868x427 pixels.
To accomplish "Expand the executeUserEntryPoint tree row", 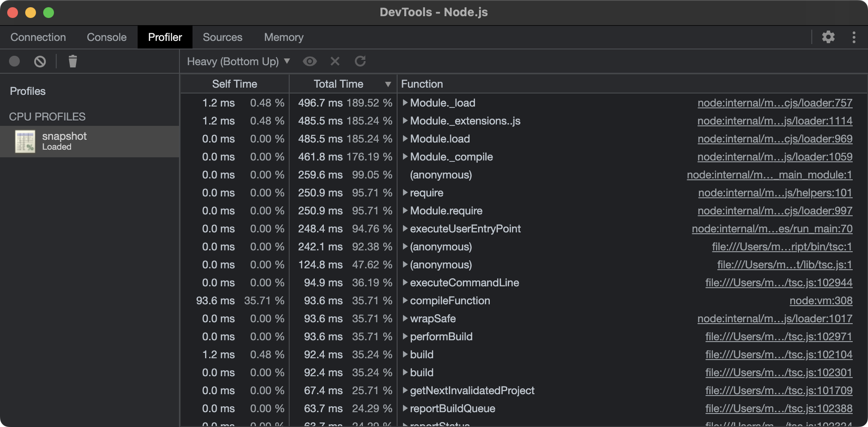I will (405, 229).
